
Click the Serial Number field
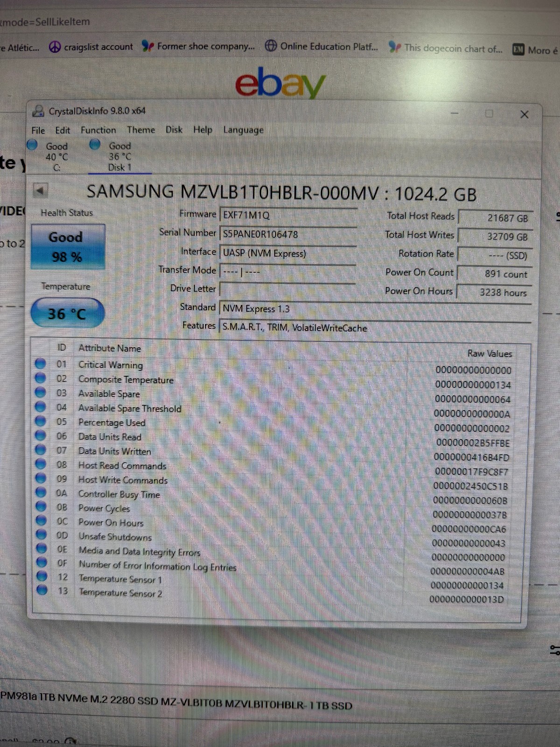pyautogui.click(x=288, y=234)
